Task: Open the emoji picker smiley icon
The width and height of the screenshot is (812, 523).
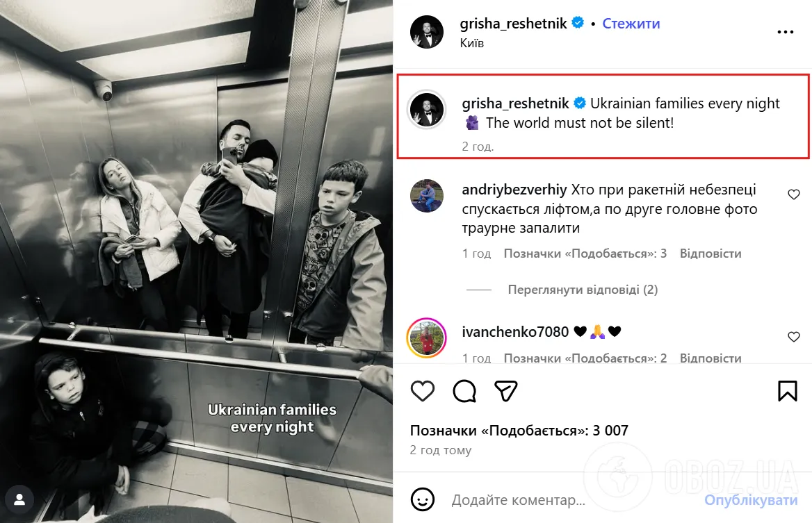Action: click(x=423, y=499)
